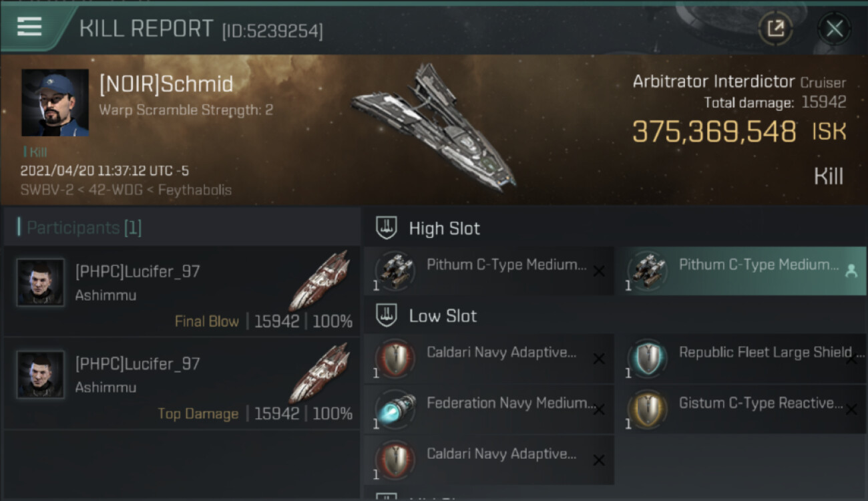This screenshot has height=501, width=868.
Task: Click the High Slot section icon
Action: tap(387, 228)
